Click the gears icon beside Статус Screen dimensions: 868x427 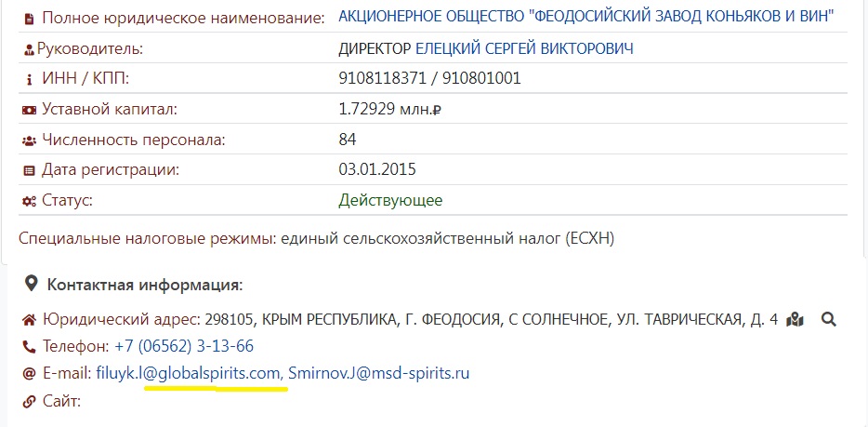pyautogui.click(x=29, y=201)
